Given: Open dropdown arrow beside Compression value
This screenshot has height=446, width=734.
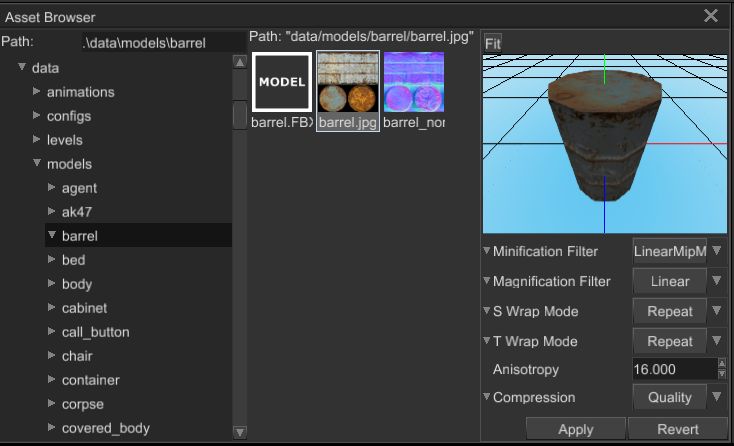Looking at the screenshot, I should pyautogui.click(x=717, y=397).
